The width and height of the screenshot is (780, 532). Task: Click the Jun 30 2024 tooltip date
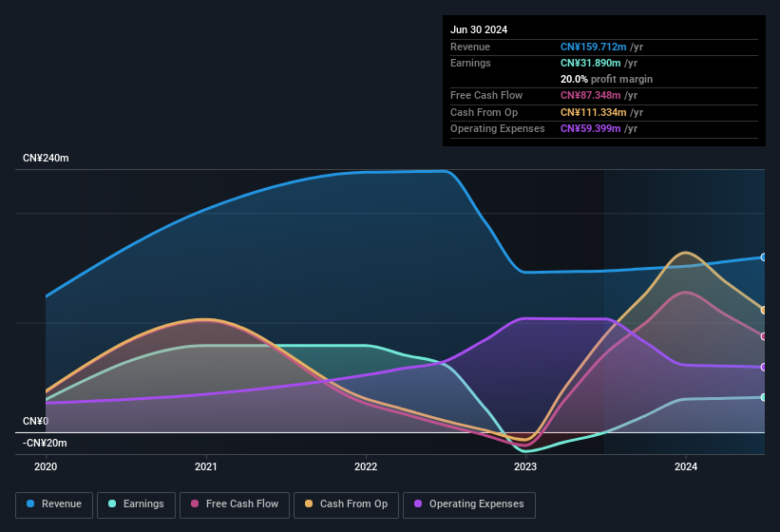tap(479, 29)
